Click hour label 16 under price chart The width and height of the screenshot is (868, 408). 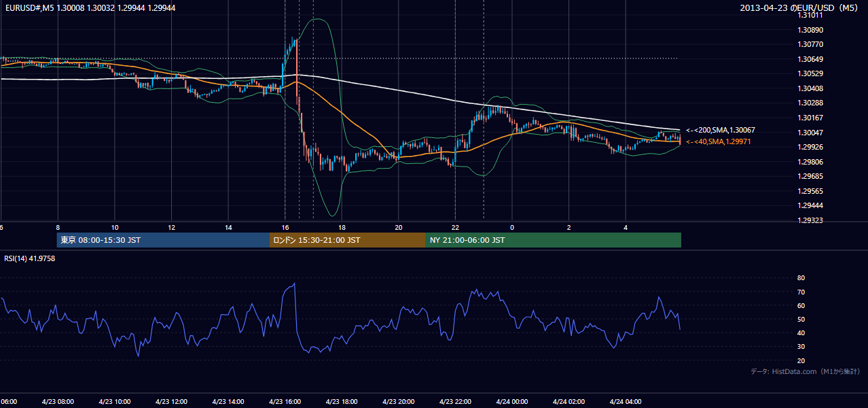pos(285,227)
